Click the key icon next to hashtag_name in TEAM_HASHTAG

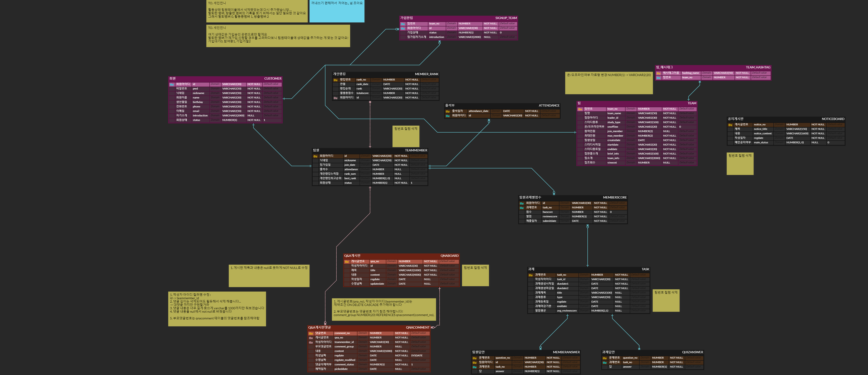659,73
